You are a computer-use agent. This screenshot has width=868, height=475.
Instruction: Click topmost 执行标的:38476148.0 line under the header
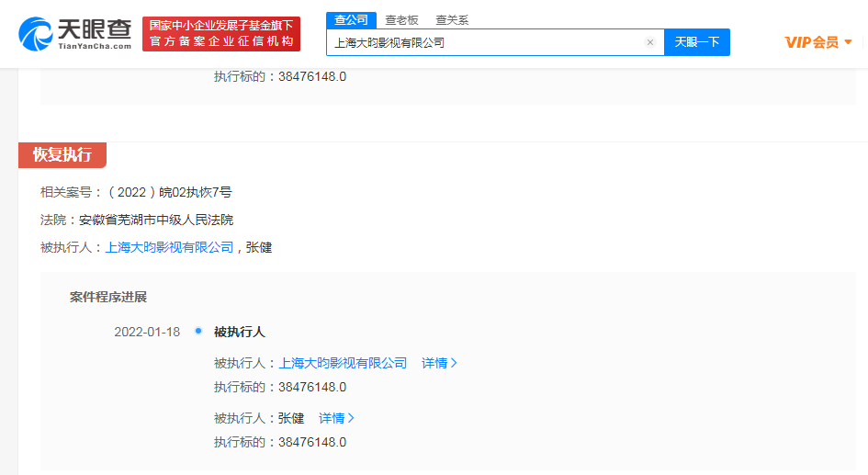click(x=280, y=76)
